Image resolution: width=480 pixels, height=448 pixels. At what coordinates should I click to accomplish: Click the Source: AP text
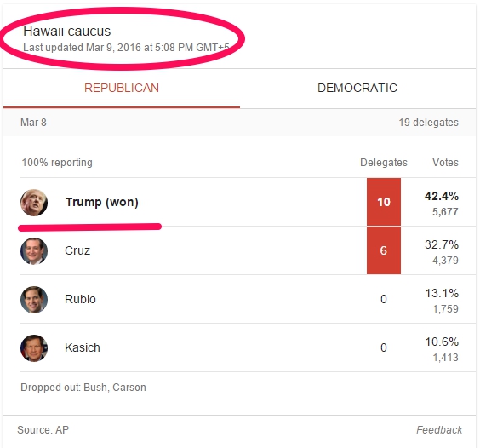click(x=43, y=430)
